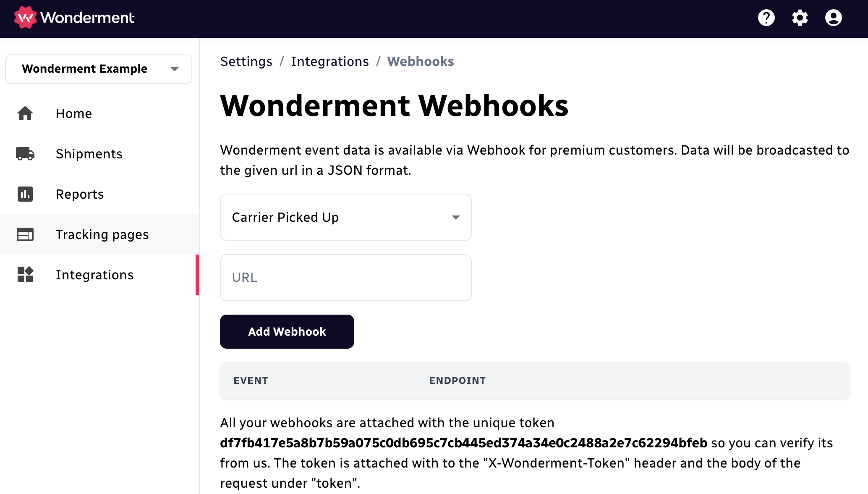Screen dimensions: 868x494
Task: Click the Tracking pages icon
Action: (x=26, y=234)
